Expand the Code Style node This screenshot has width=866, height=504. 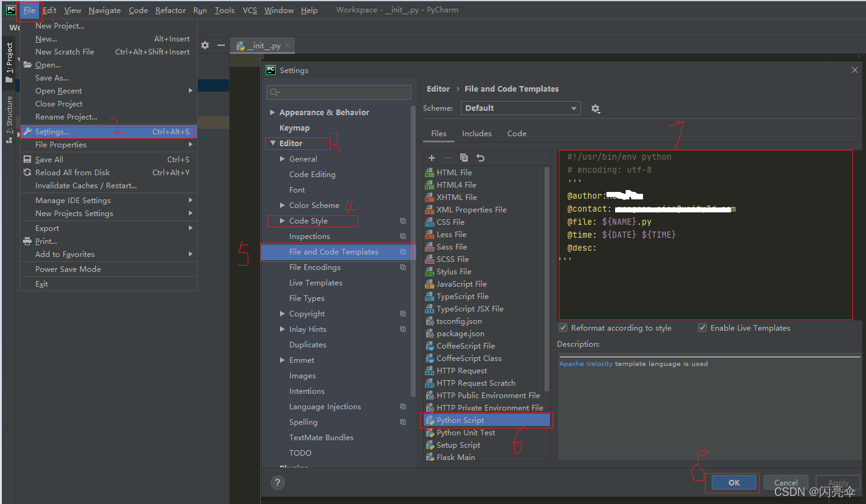pos(282,221)
